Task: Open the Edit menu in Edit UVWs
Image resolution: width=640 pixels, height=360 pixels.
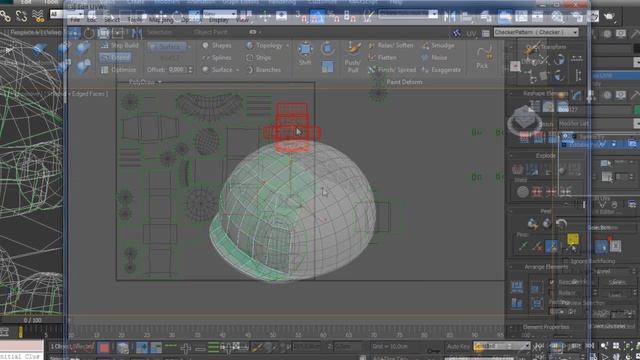Action: click(x=92, y=19)
